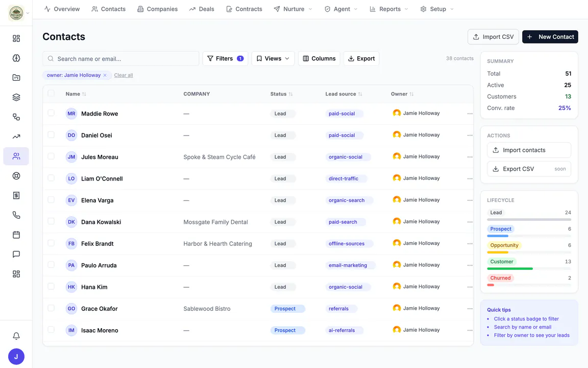588x368 pixels.
Task: Open the workflow nodes icon in sidebar
Action: point(16,117)
